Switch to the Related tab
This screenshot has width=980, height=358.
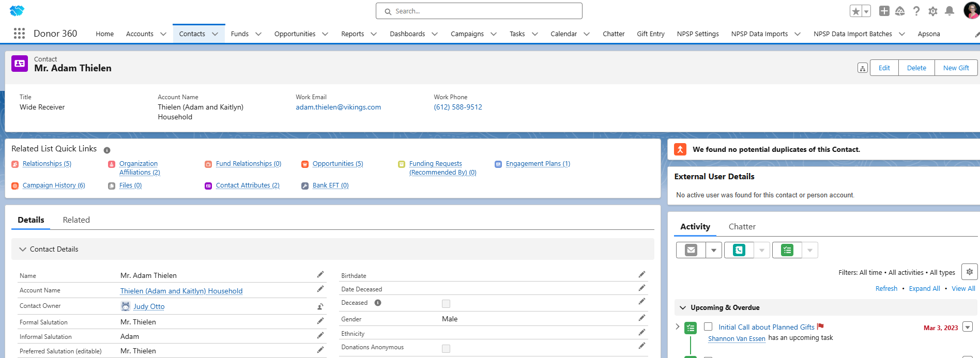[76, 220]
